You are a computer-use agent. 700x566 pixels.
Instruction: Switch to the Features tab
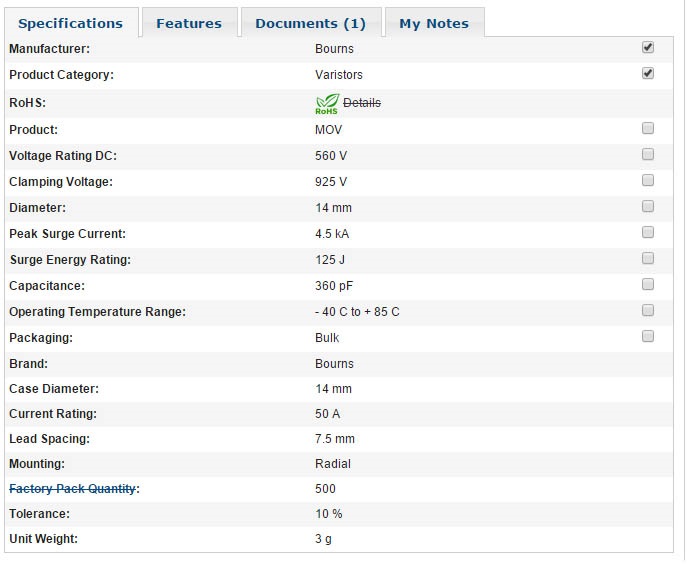click(189, 23)
